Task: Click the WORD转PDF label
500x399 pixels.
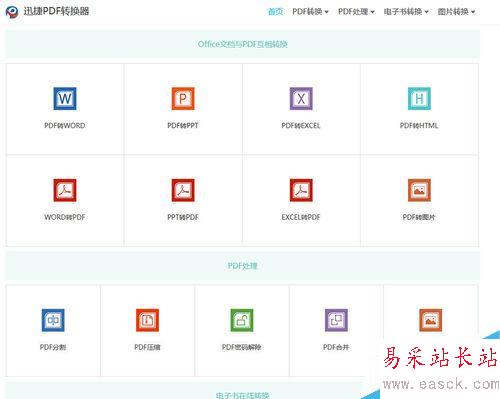Action: tap(65, 217)
